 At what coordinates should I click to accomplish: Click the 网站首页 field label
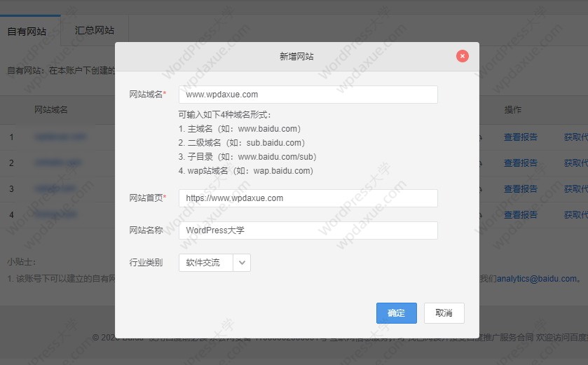pos(147,198)
